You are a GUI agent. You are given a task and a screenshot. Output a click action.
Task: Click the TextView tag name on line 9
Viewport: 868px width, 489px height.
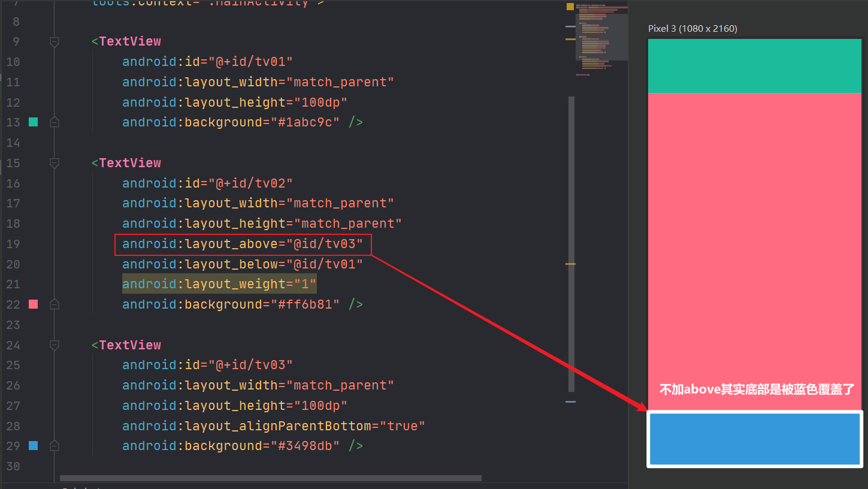point(130,41)
